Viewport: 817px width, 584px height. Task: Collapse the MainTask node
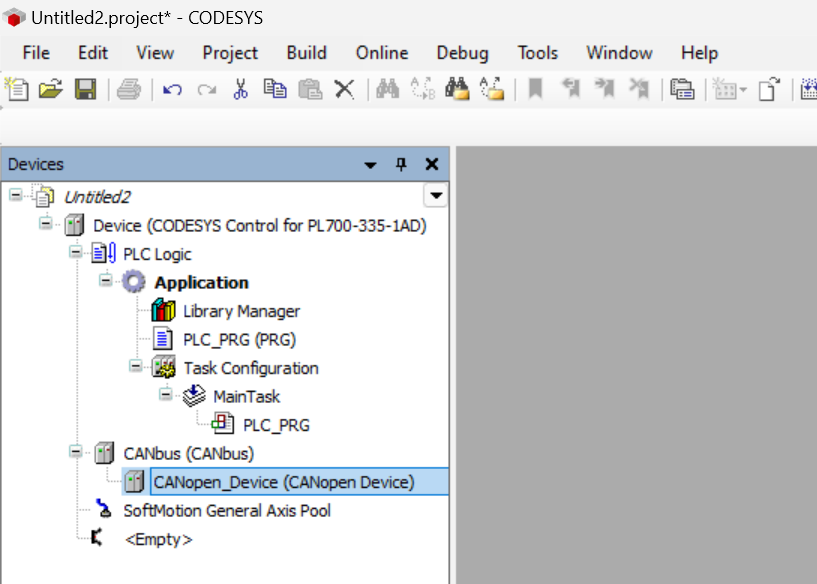click(166, 394)
